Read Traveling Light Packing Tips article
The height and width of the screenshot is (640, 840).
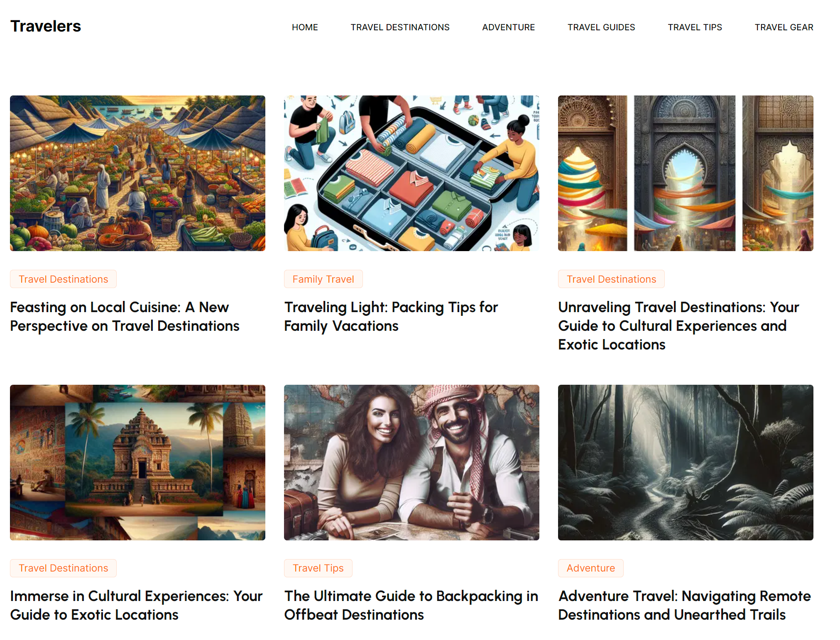(391, 316)
